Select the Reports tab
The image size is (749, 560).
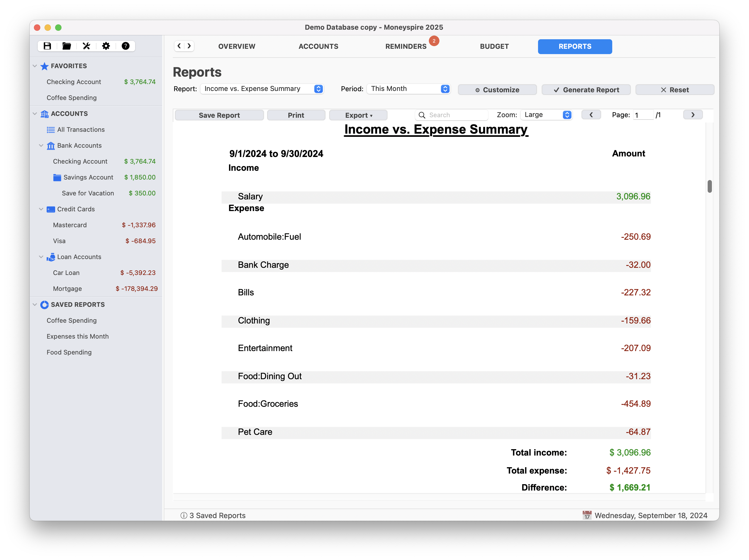pyautogui.click(x=575, y=46)
